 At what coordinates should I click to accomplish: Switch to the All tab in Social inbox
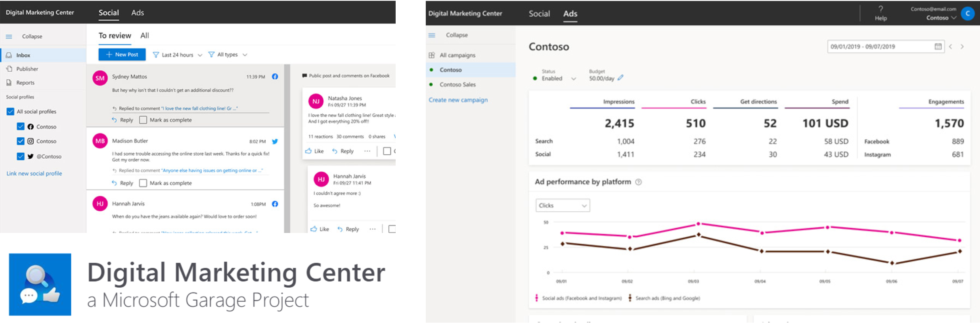click(x=145, y=36)
